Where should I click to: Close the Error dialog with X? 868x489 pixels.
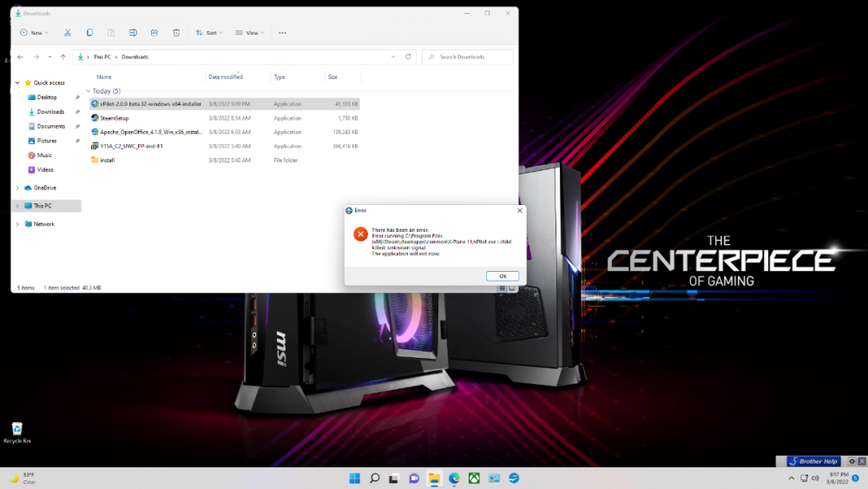(x=519, y=210)
